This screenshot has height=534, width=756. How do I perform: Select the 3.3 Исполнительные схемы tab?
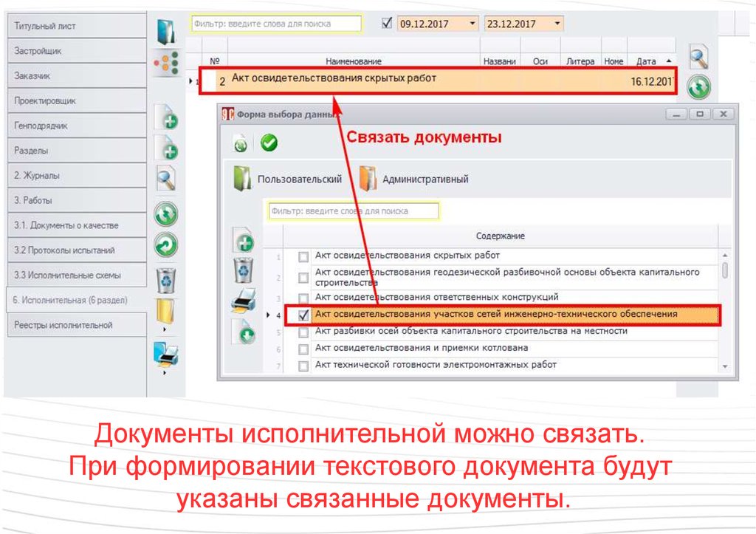[x=77, y=275]
